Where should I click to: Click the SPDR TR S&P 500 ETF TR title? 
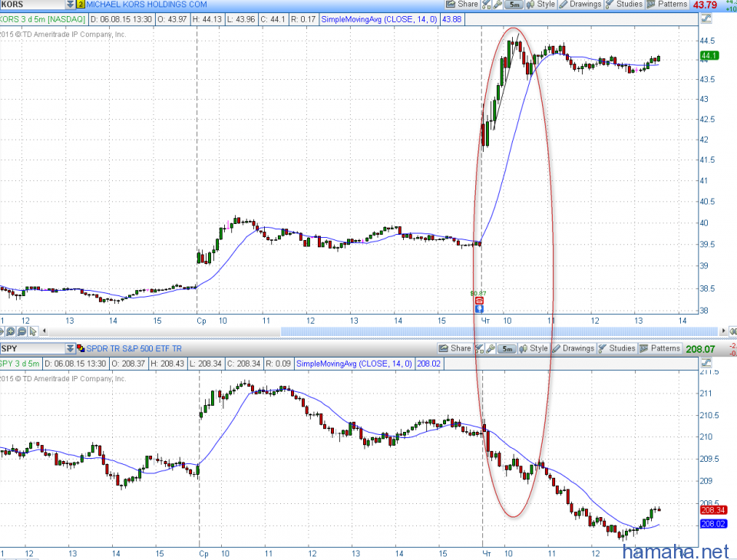(134, 348)
